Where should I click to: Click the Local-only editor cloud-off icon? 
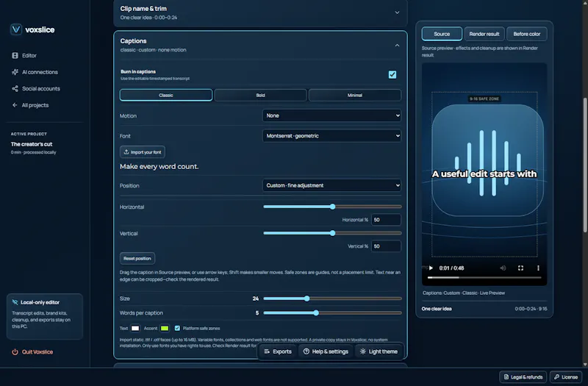tap(15, 302)
